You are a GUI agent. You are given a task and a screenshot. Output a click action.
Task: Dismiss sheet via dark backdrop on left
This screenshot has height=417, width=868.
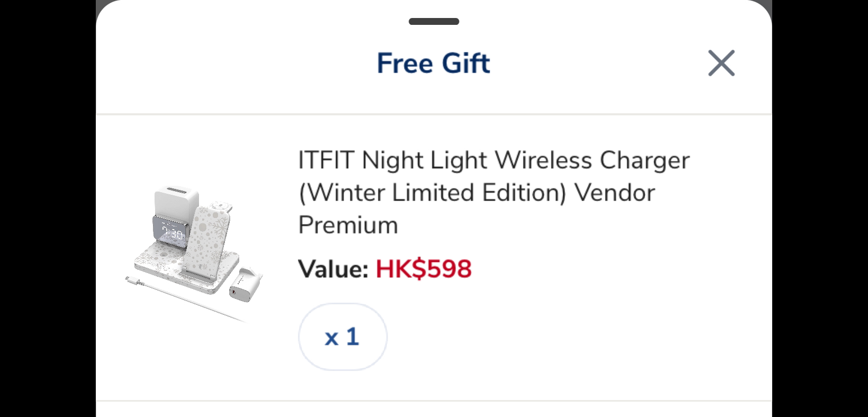(x=48, y=208)
